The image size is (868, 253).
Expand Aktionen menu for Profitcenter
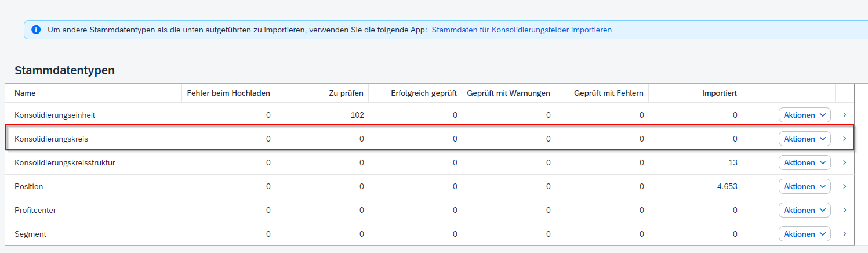tap(804, 210)
